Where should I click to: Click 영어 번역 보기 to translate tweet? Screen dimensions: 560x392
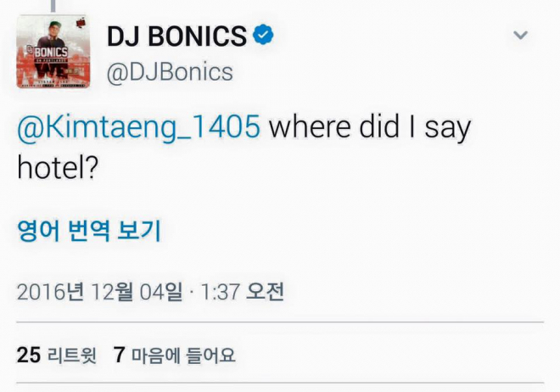[89, 229]
